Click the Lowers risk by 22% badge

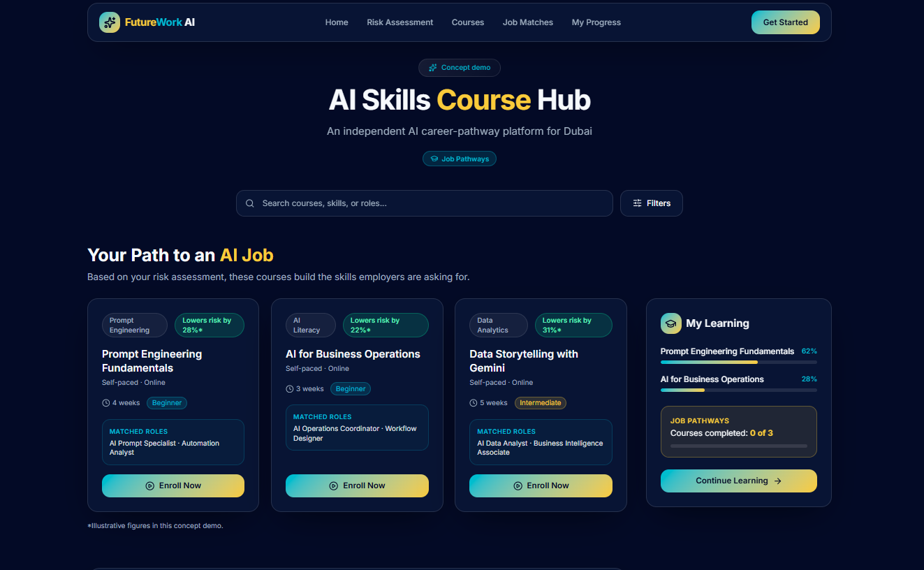(x=386, y=326)
